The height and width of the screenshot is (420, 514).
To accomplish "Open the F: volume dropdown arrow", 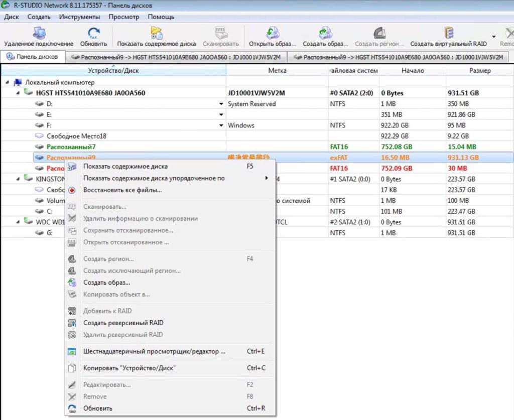I will click(221, 125).
